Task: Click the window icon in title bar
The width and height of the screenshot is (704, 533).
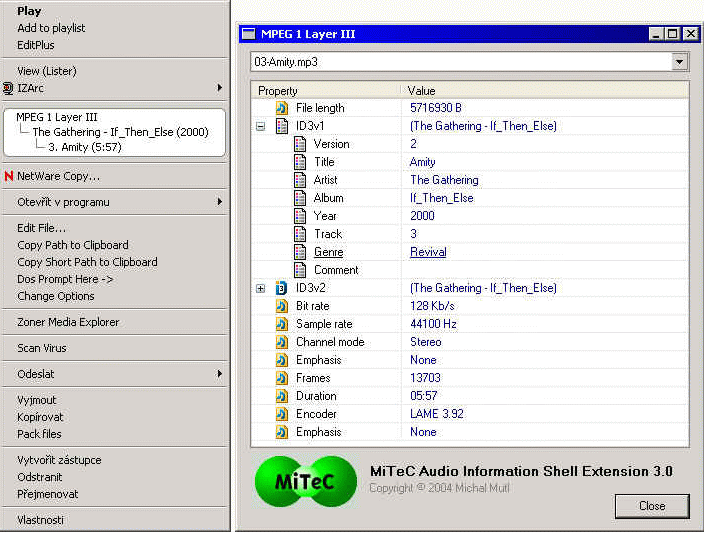Action: 248,34
